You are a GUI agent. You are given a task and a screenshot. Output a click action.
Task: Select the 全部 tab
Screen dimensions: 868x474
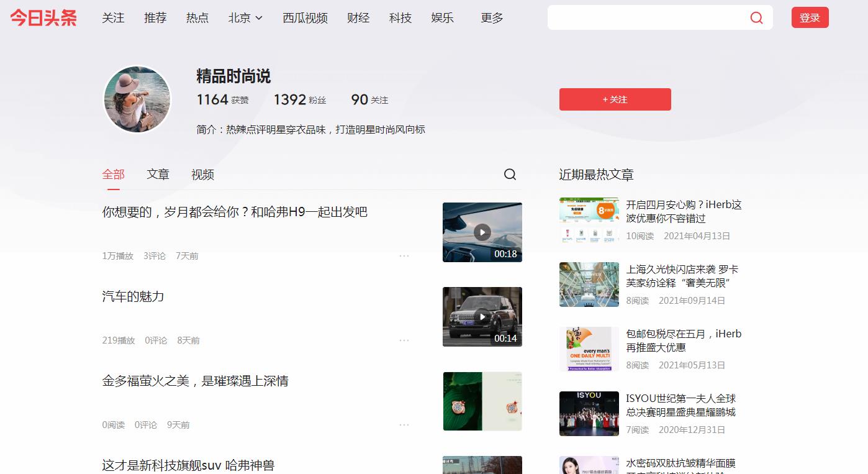coord(114,175)
